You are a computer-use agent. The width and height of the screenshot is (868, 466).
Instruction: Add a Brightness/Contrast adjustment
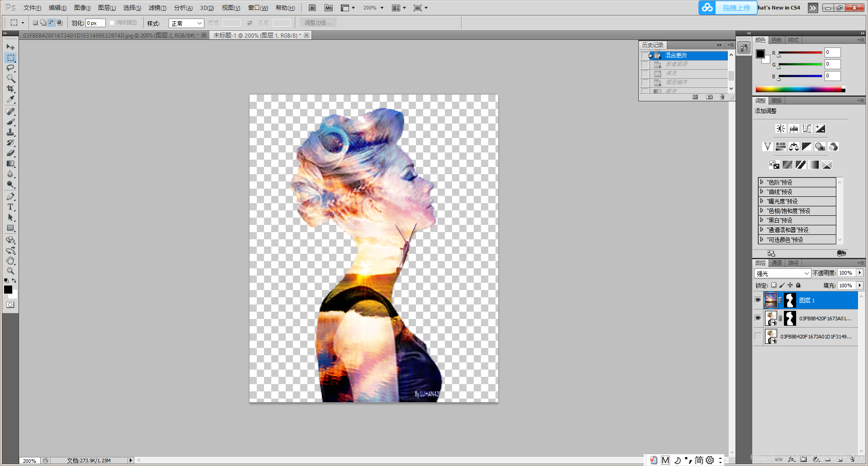pos(780,128)
